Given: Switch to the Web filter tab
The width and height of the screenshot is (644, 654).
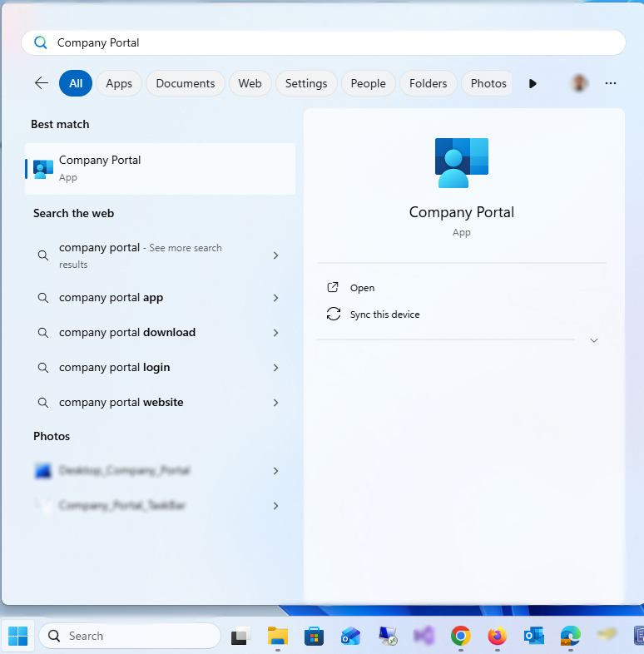Looking at the screenshot, I should 250,83.
